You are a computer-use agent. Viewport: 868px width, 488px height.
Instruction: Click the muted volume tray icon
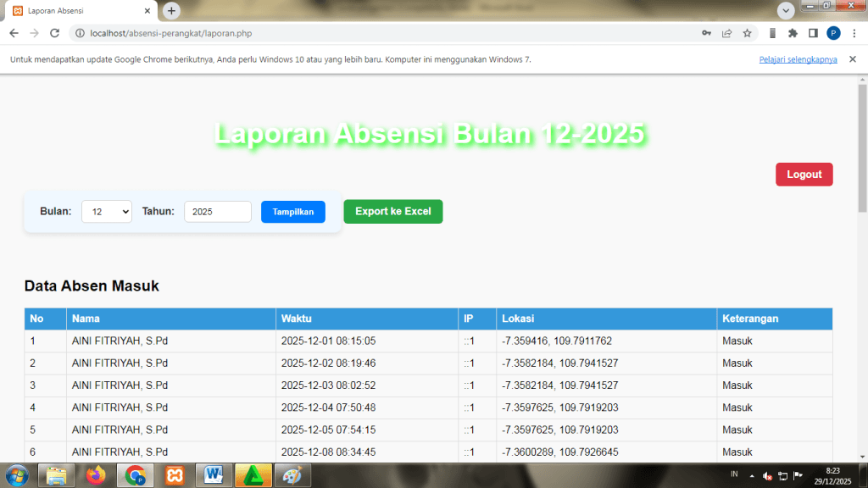coord(767,476)
